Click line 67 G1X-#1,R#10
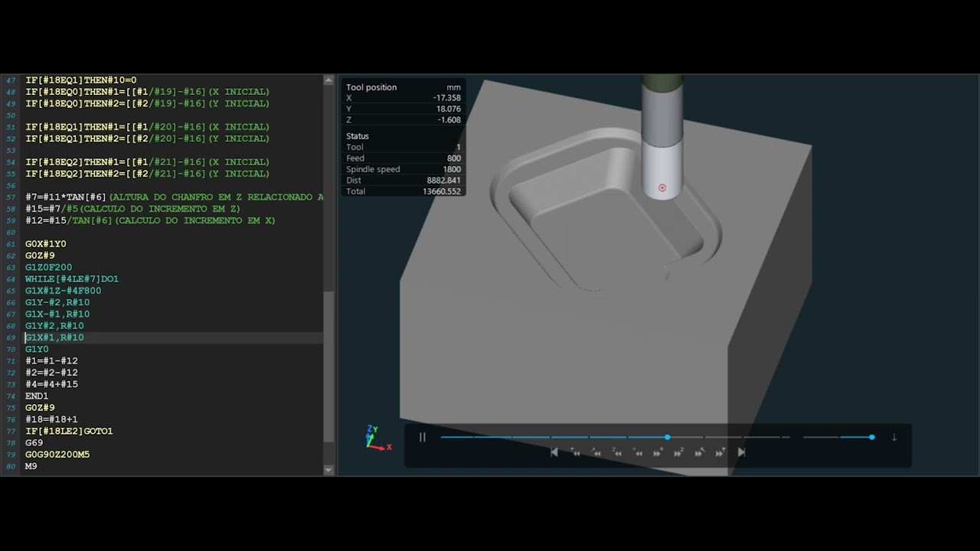Viewport: 980px width, 551px height. (x=57, y=315)
